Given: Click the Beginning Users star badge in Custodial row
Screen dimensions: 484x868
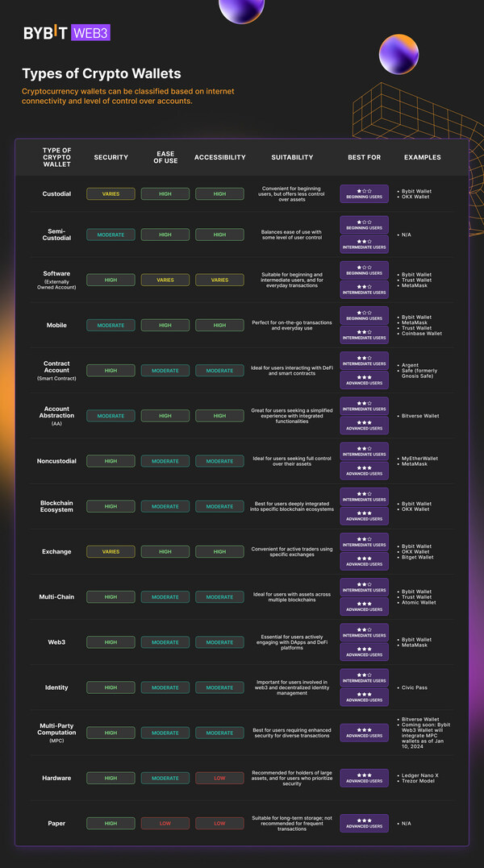Looking at the screenshot, I should 364,194.
